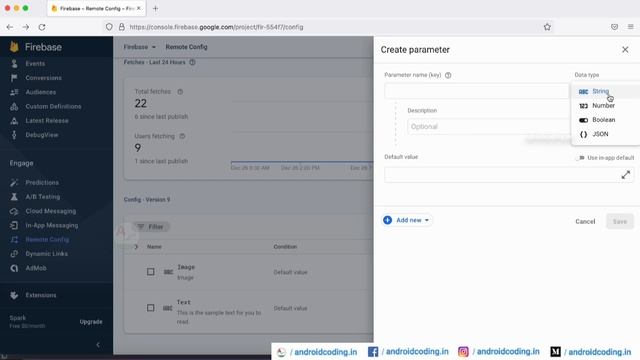This screenshot has height=360, width=640.
Task: Click Upgrade plan link
Action: click(91, 322)
